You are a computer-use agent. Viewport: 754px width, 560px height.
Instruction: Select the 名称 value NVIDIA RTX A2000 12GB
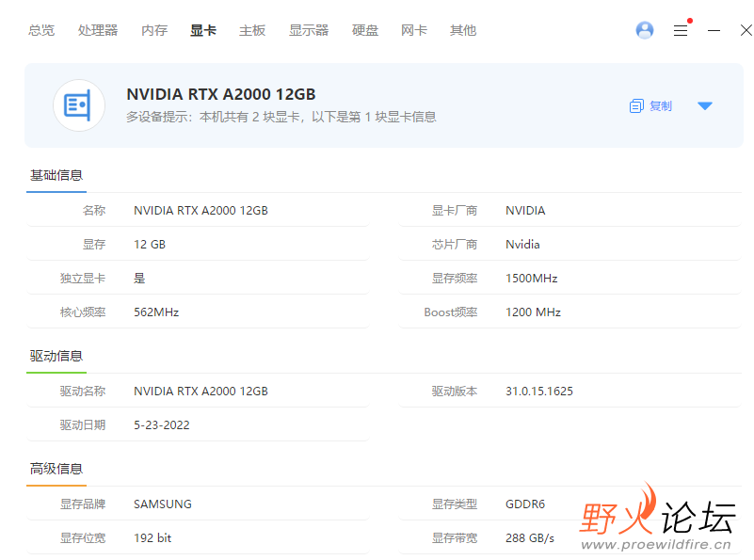201,211
